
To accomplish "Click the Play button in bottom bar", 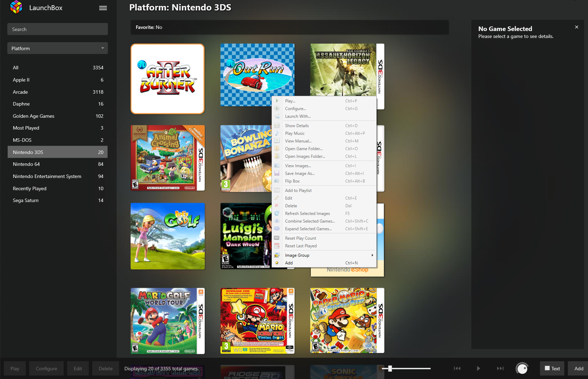I will pos(15,368).
